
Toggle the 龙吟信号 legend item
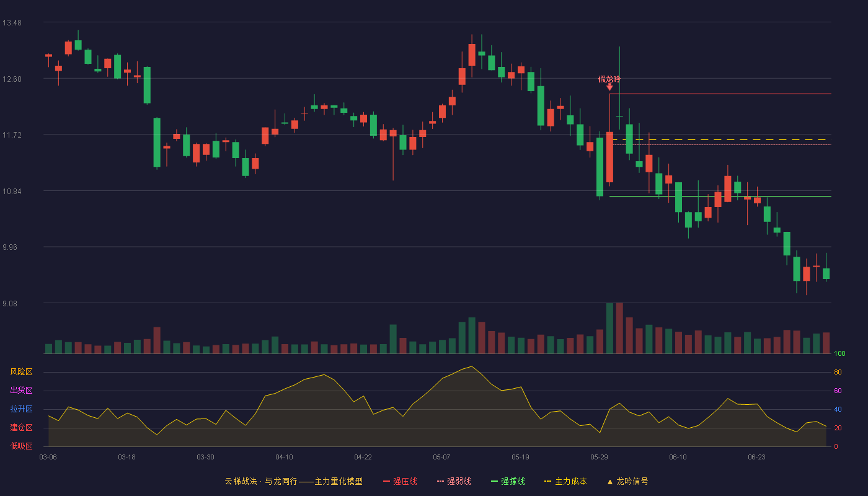(x=627, y=481)
